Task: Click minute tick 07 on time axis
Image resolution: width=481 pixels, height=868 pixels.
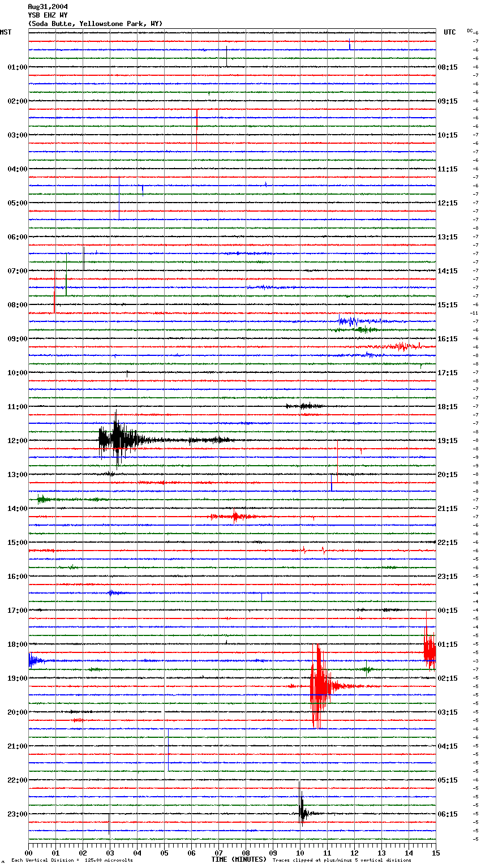Action: click(218, 853)
